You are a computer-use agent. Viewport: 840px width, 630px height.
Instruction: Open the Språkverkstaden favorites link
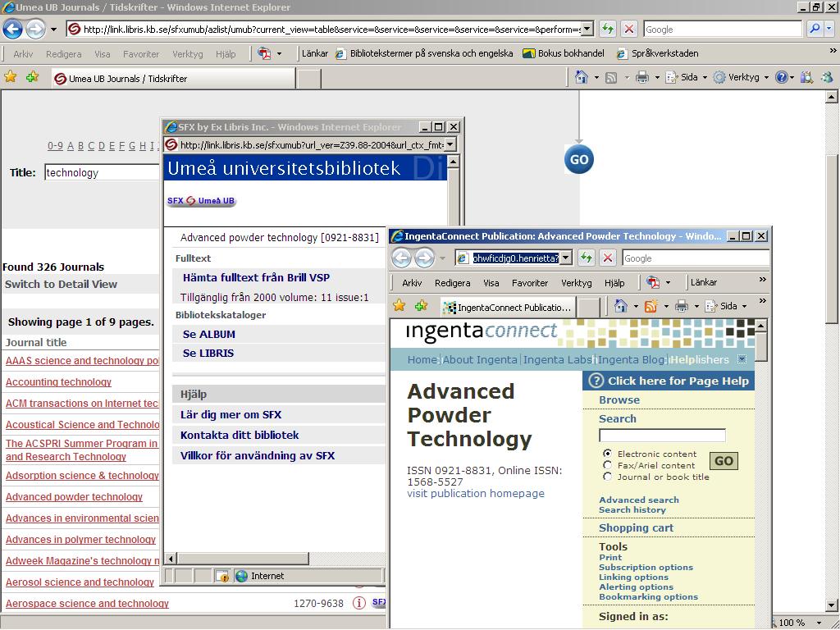point(657,53)
